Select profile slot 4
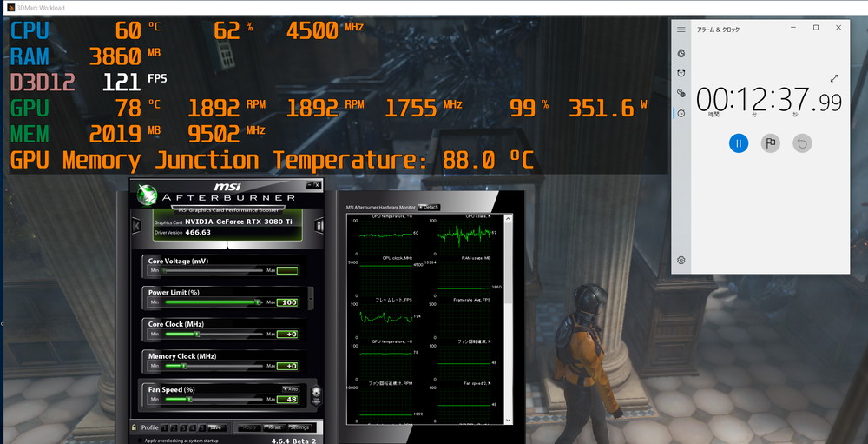868x444 pixels. (x=193, y=427)
